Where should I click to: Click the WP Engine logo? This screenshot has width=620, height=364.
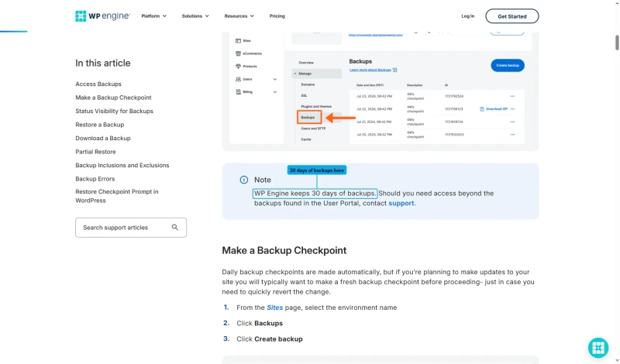coord(102,15)
